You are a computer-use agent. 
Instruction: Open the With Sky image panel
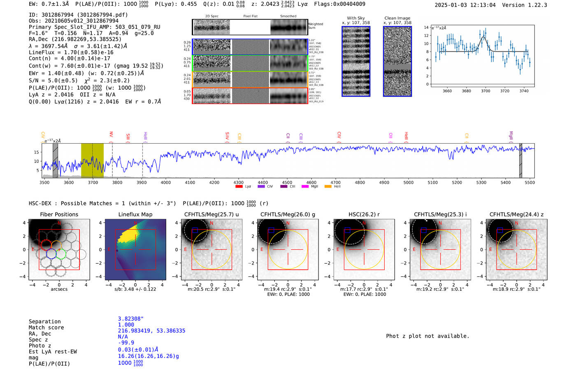(x=356, y=61)
